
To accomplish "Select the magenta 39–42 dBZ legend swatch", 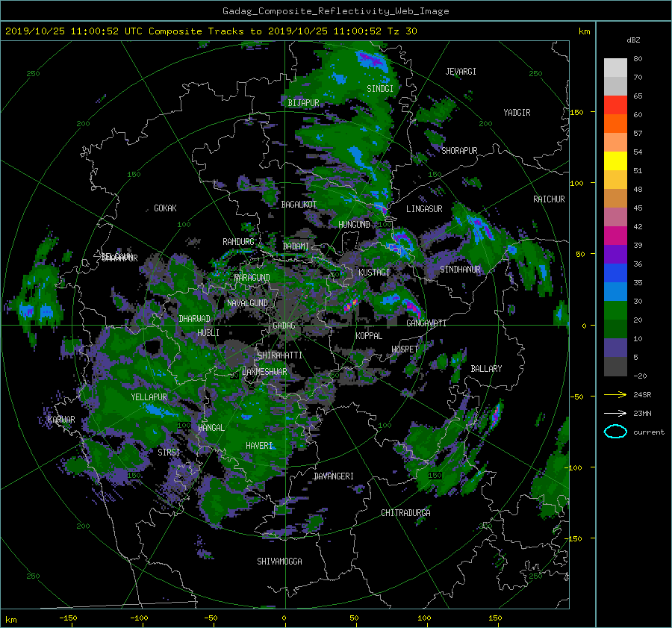I will click(615, 236).
